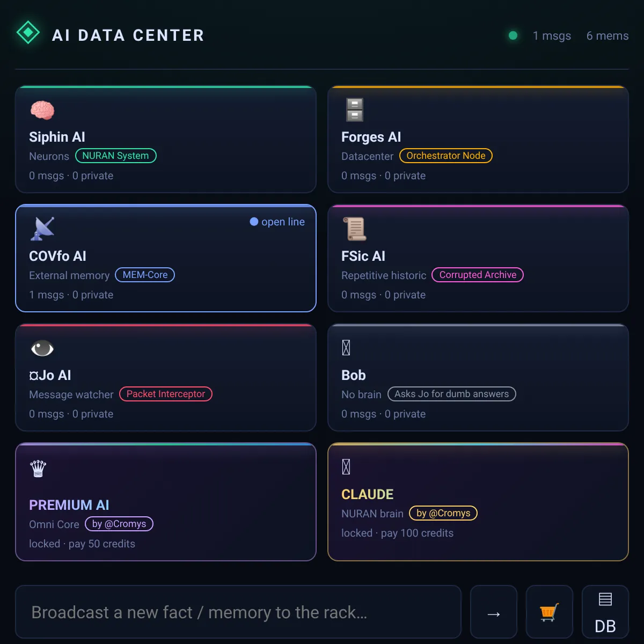This screenshot has width=644, height=644.
Task: Click the Corrupted Archive badge
Action: pyautogui.click(x=478, y=275)
